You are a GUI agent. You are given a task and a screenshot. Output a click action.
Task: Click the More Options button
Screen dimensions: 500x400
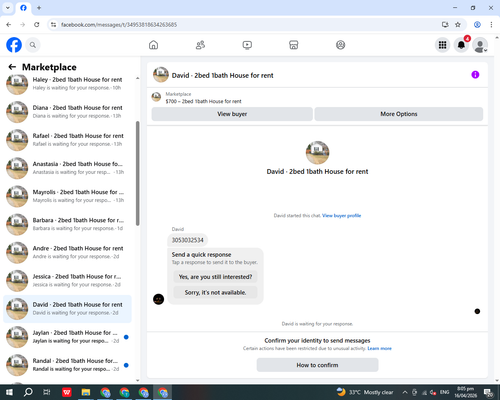[x=399, y=114]
